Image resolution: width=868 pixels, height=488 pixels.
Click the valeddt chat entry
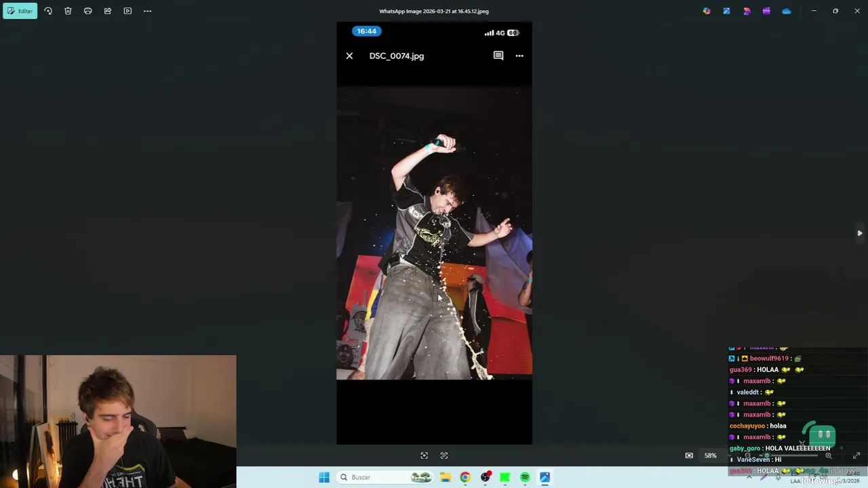(753, 392)
